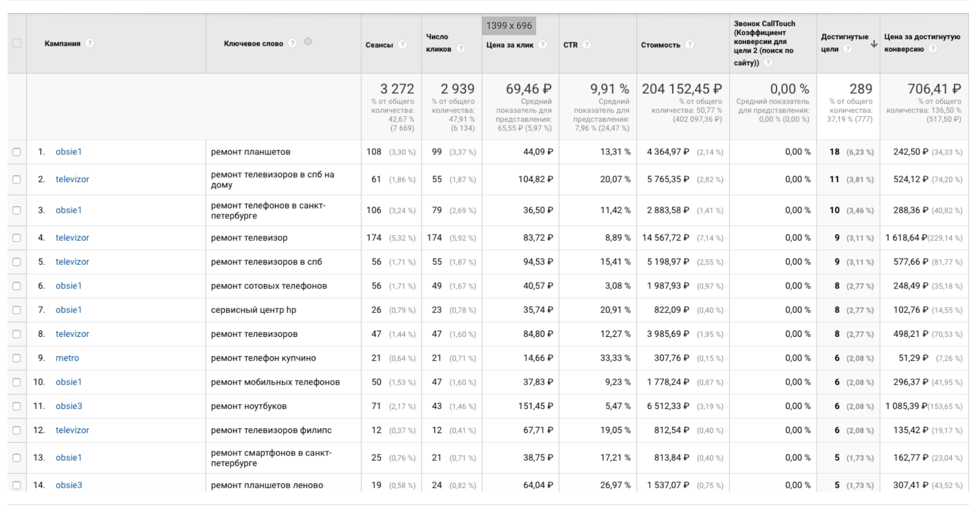The height and width of the screenshot is (514, 980).
Task: Open obsie1 campaign in row 7
Action: pos(69,310)
